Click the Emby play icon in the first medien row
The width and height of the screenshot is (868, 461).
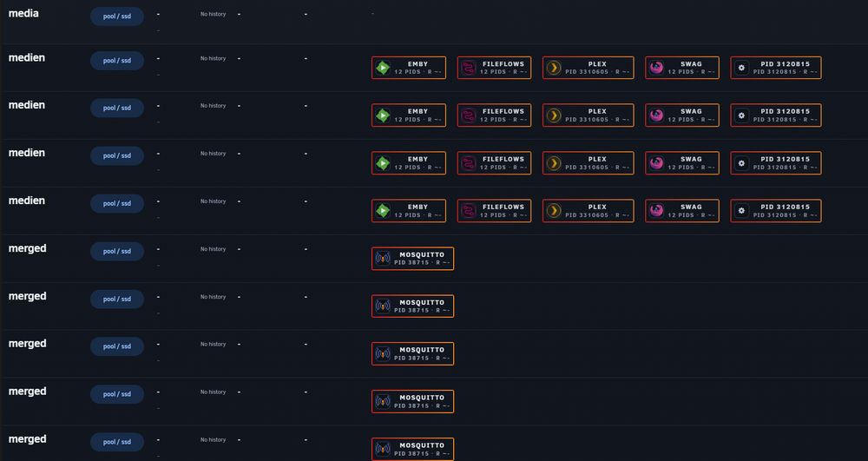[x=383, y=68]
